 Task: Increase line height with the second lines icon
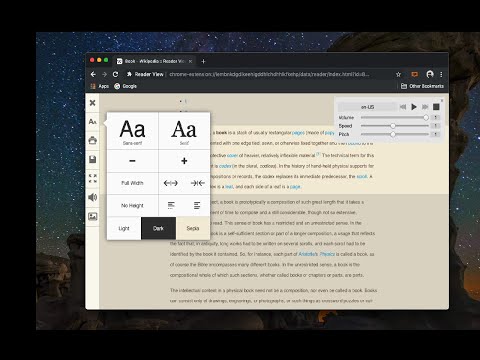(197, 205)
